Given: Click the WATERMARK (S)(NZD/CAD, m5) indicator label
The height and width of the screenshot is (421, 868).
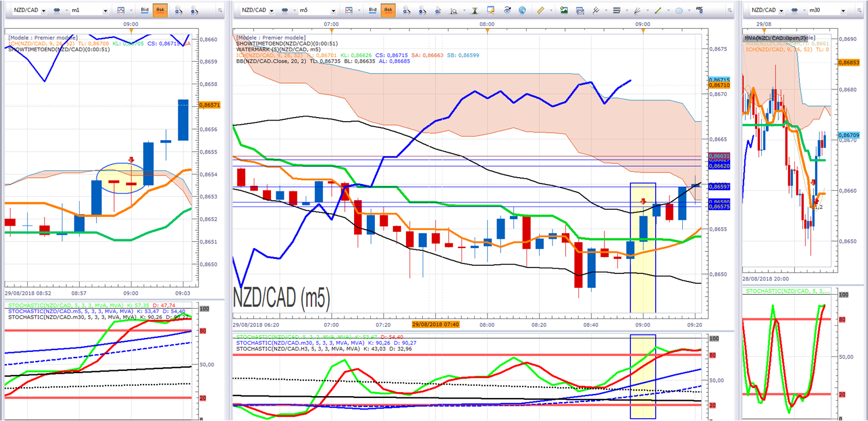Looking at the screenshot, I should tap(279, 49).
